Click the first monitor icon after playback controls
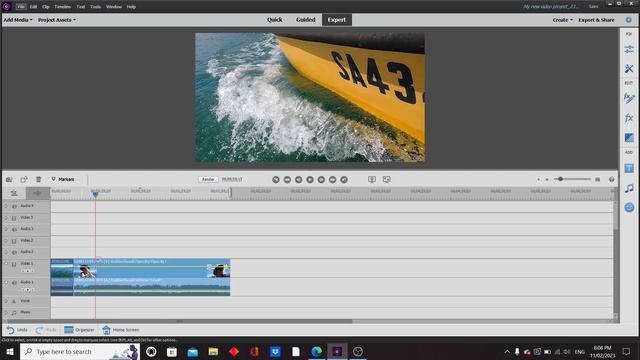 pos(372,179)
